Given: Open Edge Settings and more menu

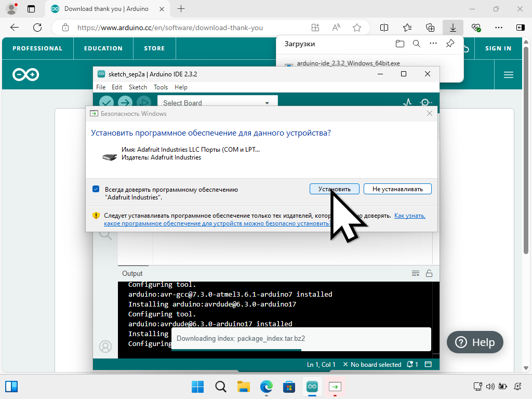Looking at the screenshot, I should [x=498, y=28].
